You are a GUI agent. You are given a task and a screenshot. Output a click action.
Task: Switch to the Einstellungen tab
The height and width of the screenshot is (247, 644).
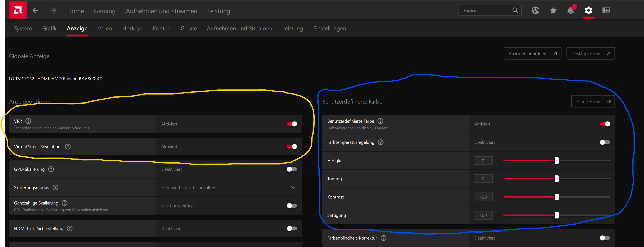click(330, 28)
